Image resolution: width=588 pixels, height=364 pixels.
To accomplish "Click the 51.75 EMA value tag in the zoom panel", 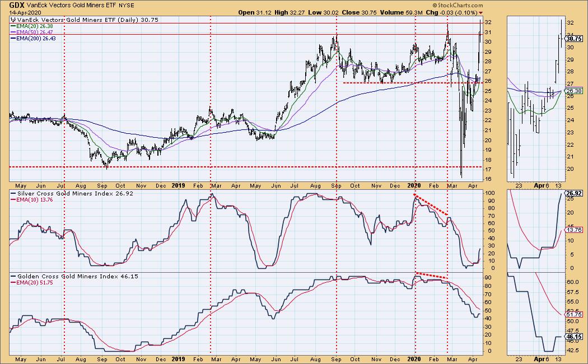I will [x=574, y=315].
